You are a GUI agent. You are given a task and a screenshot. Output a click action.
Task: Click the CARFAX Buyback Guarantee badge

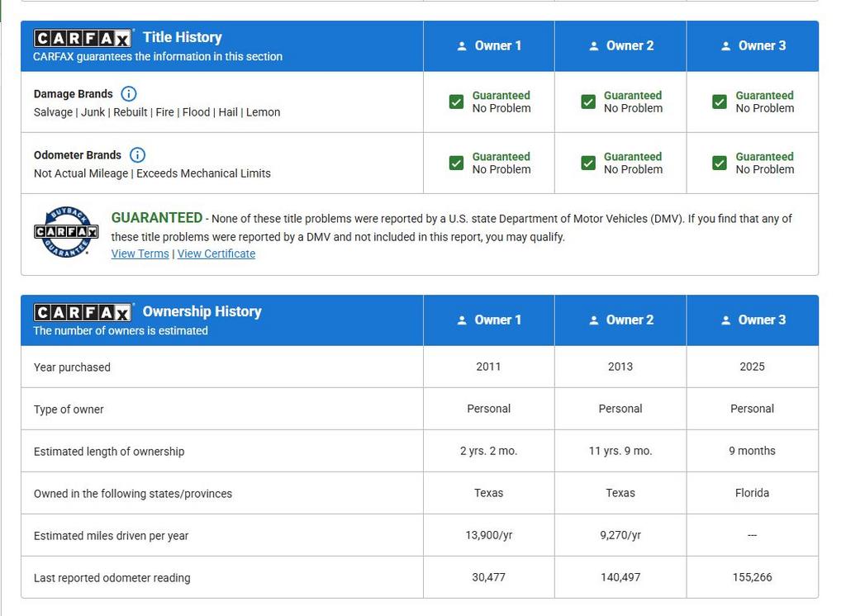[66, 232]
